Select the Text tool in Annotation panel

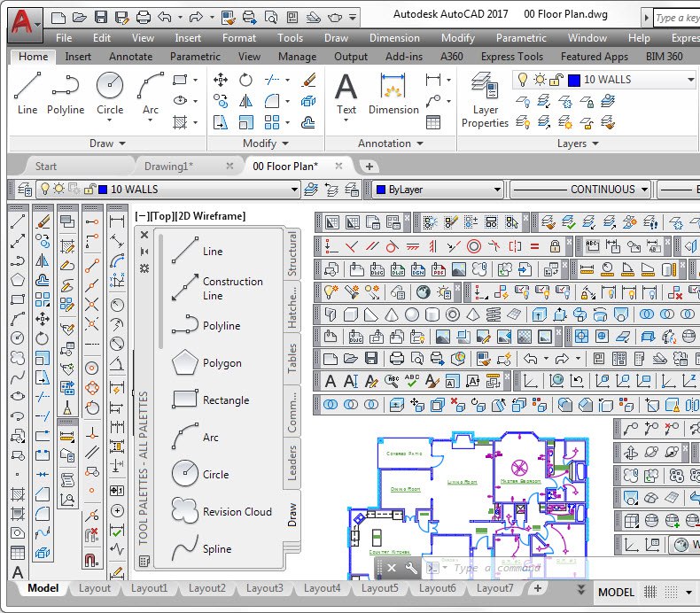(x=346, y=95)
